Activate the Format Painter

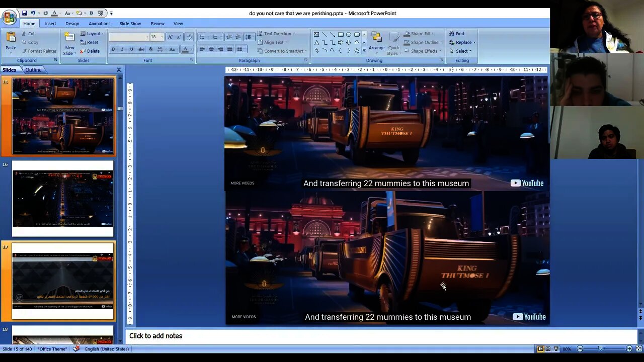click(x=39, y=51)
